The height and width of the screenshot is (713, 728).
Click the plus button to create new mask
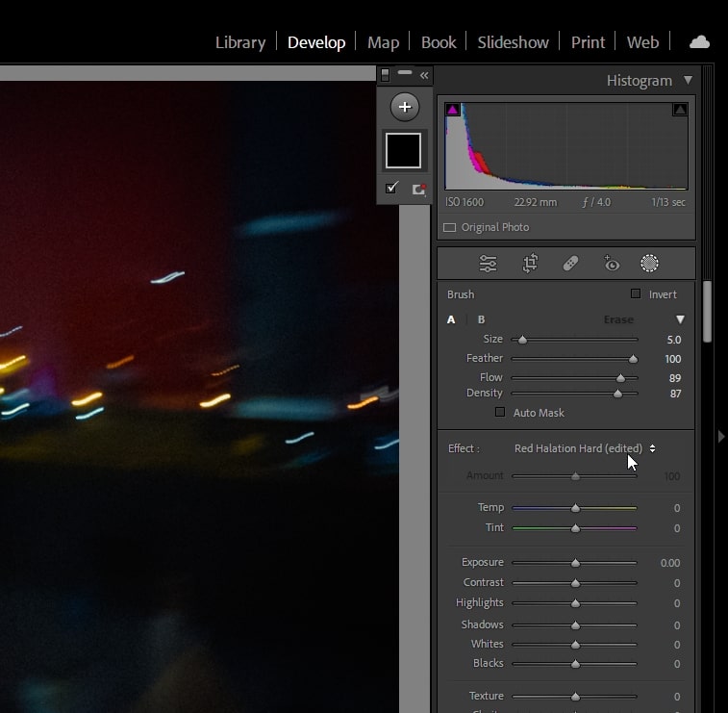click(405, 107)
